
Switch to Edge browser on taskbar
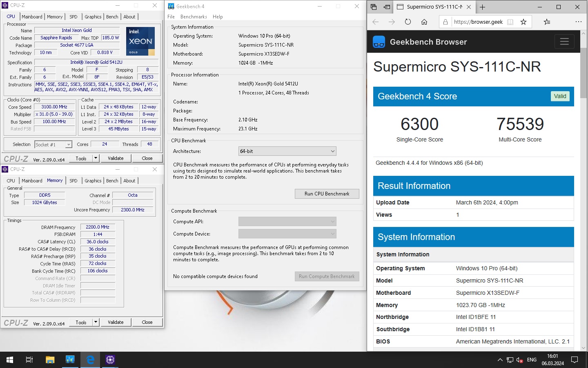click(x=90, y=360)
